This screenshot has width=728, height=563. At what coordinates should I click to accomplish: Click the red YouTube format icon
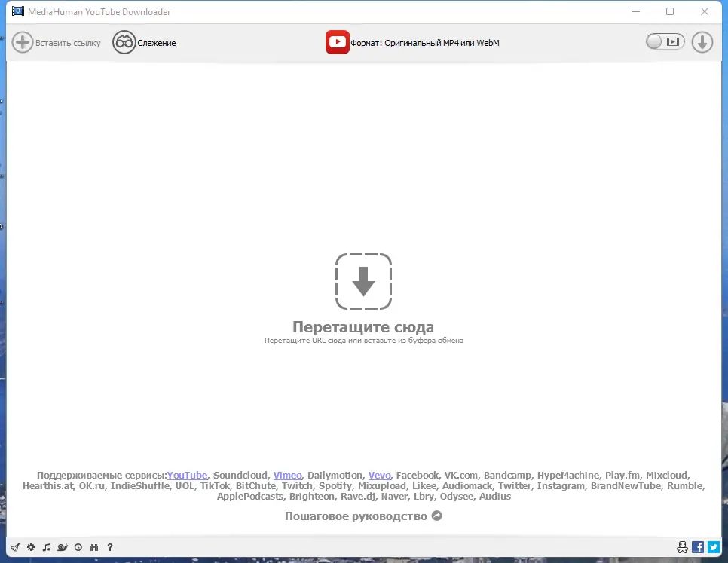click(338, 42)
